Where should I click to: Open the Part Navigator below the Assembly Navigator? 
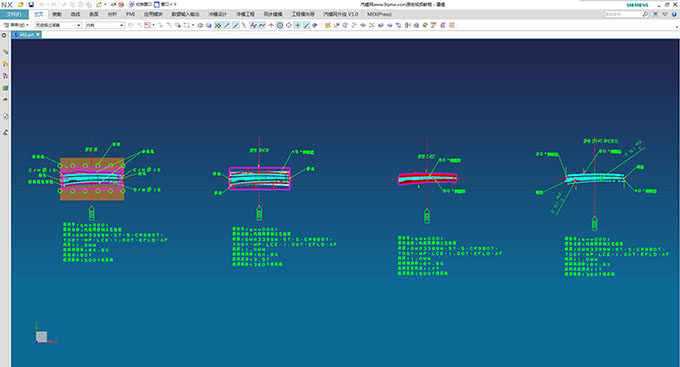click(x=5, y=64)
